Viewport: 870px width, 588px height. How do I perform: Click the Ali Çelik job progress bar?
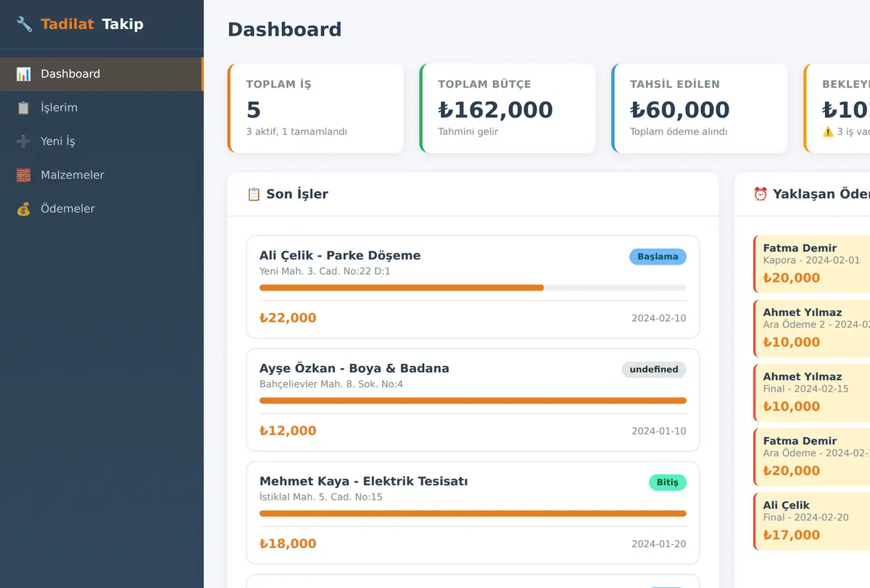473,288
